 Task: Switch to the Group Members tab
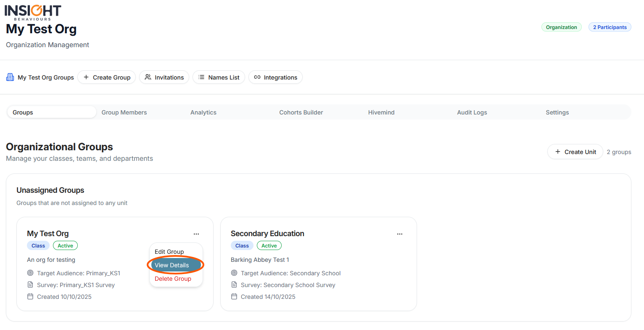[x=124, y=112]
